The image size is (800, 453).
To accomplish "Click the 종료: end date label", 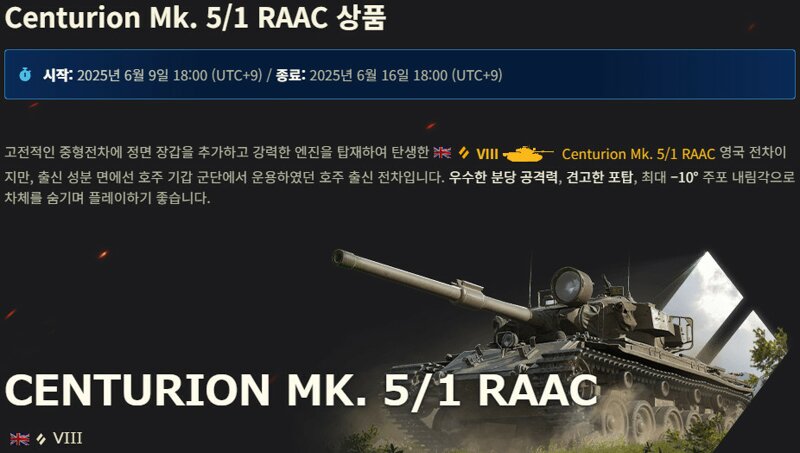I will tap(290, 75).
